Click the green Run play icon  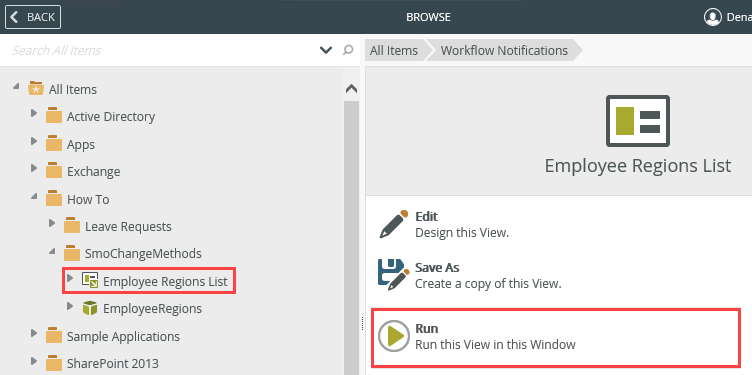click(x=394, y=336)
